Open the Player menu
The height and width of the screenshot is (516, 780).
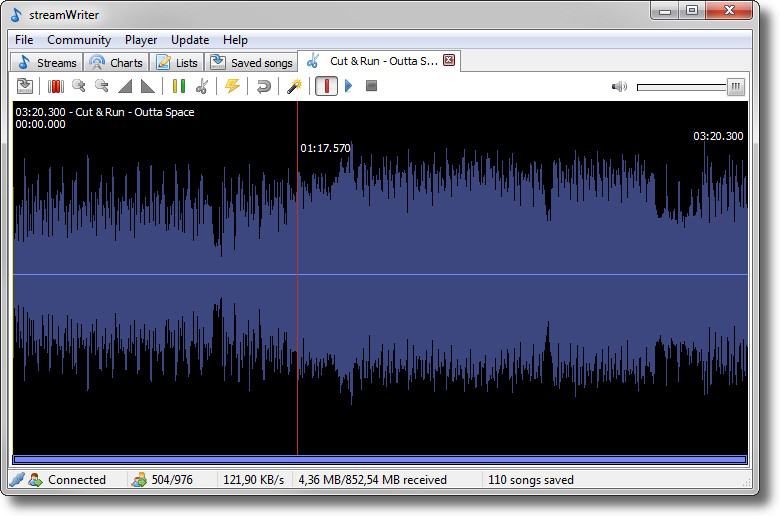click(141, 40)
